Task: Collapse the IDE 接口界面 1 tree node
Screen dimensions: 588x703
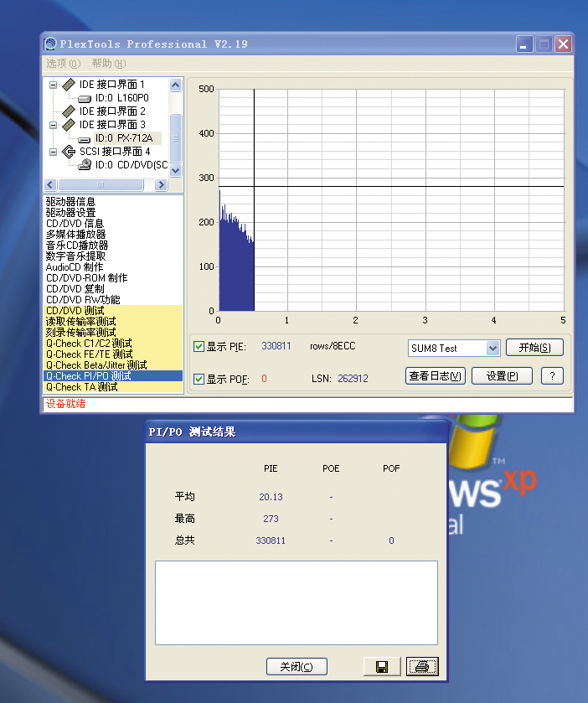Action: coord(54,85)
